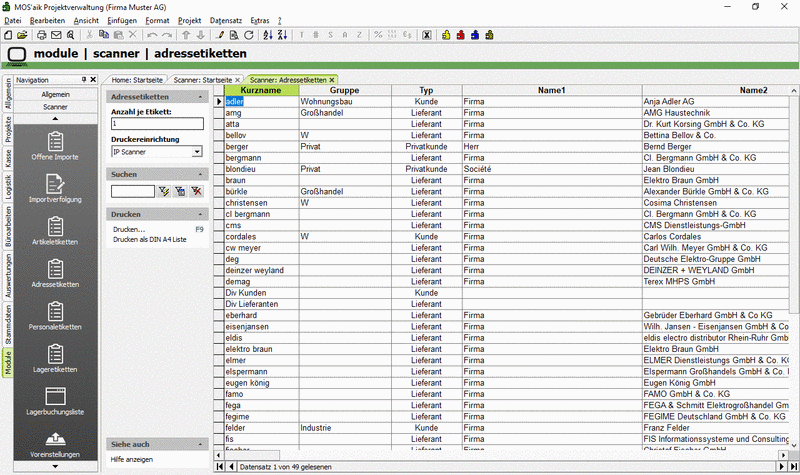Select the Projekte vertical side tab

pos(8,129)
